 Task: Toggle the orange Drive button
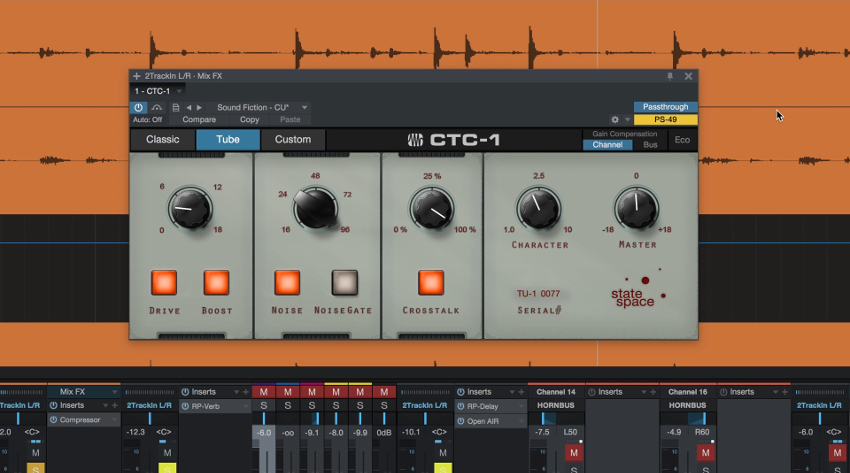(x=164, y=283)
